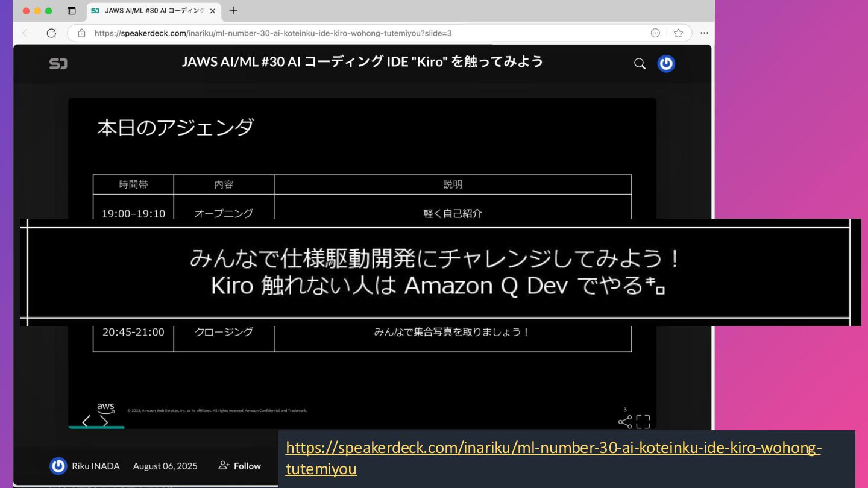Open the browser tab overview icon
Image resolution: width=868 pixels, height=488 pixels.
(71, 11)
